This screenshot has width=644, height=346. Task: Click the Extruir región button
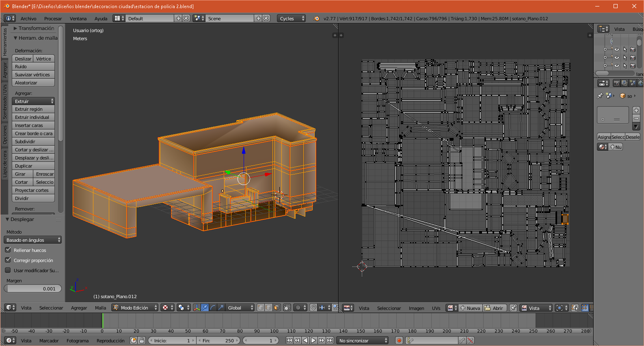click(x=33, y=109)
